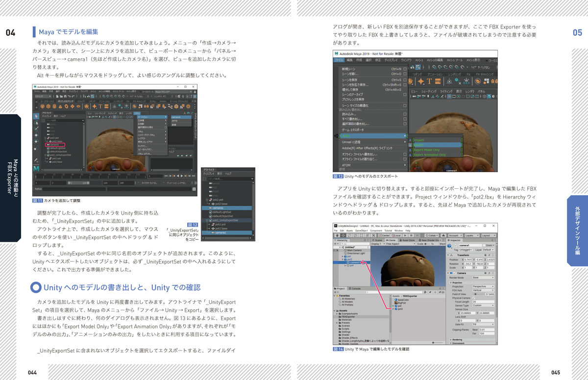Select the Scale tool in Unity toolbar
The height and width of the screenshot is (380, 588).
pyautogui.click(x=355, y=235)
